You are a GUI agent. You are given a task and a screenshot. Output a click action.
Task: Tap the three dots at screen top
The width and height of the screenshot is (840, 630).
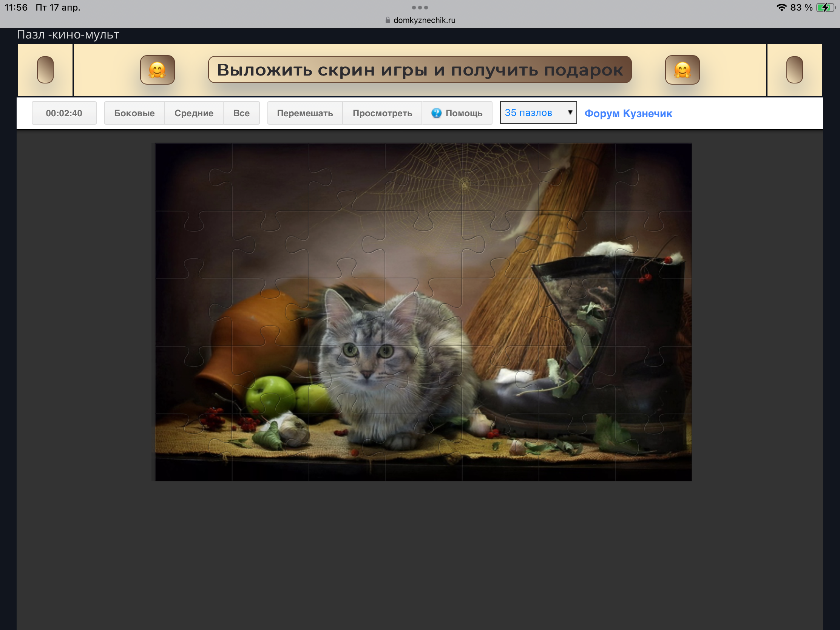pos(420,7)
